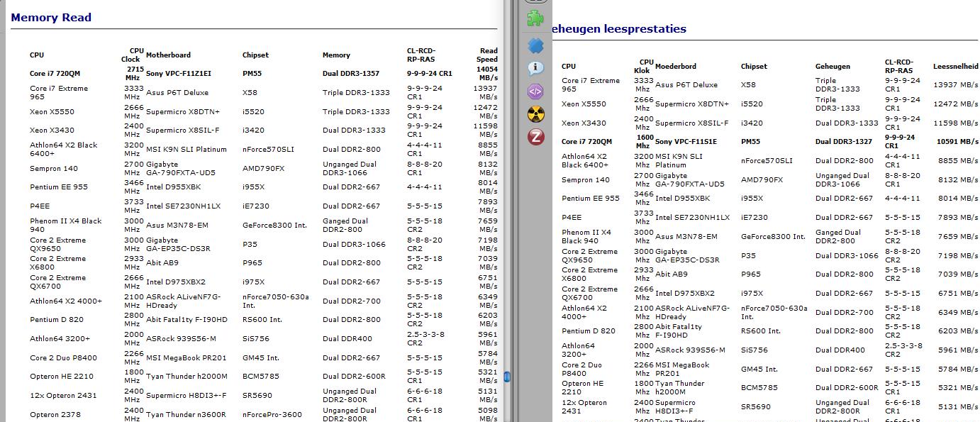Screen dimensions: 980x422
Task: Click the green puzzle piece extension icon
Action: coord(536,18)
